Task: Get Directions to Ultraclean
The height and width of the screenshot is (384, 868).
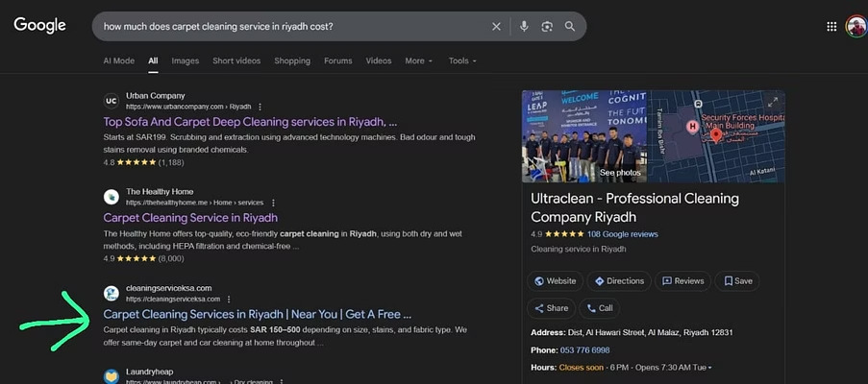Action: coord(619,280)
